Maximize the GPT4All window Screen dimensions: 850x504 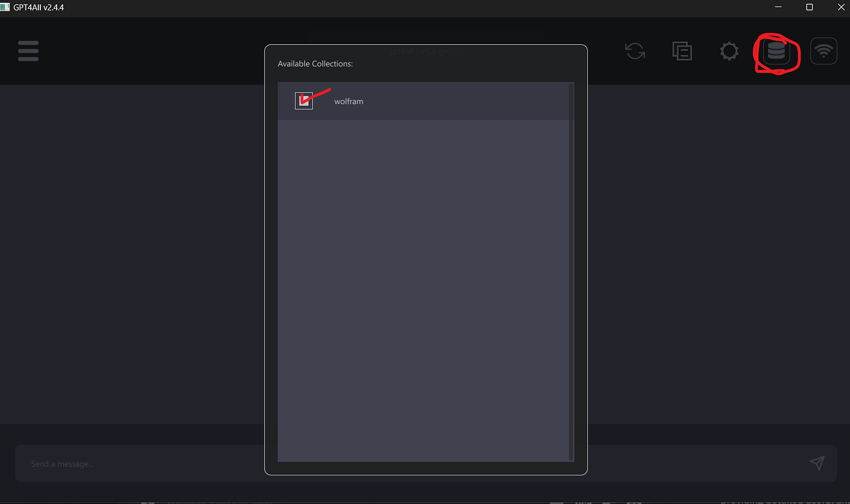click(x=809, y=7)
